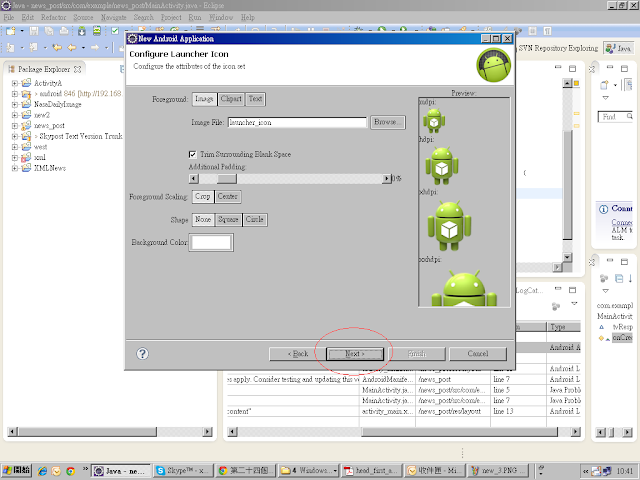Select activity_main.x... row in Problems table
The image size is (640, 480).
pos(404,411)
